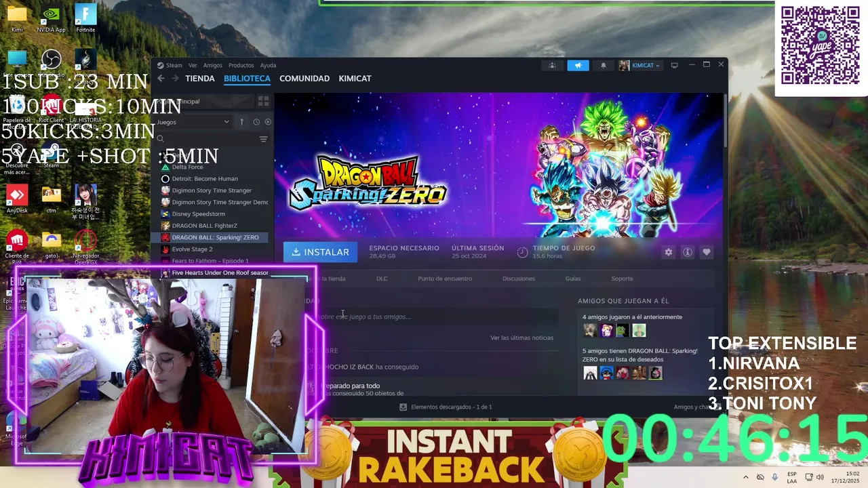
Task: Click the blue announcements megaphone button
Action: pos(578,66)
